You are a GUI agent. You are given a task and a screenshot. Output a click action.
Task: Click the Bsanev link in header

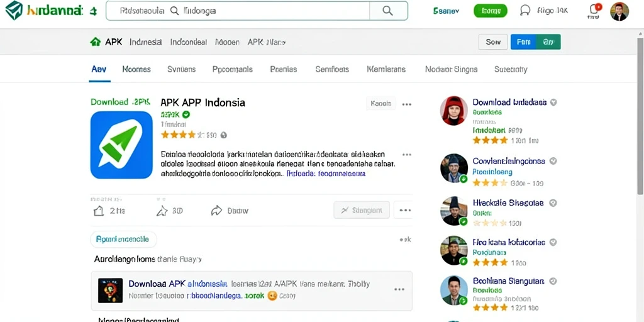446,11
